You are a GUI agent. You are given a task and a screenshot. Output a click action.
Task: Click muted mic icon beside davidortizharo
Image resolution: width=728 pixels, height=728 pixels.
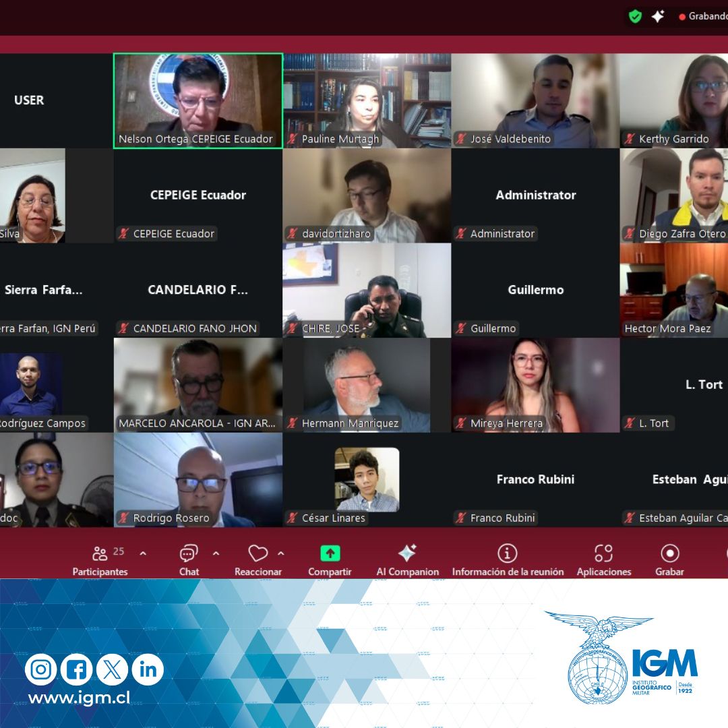pyautogui.click(x=292, y=233)
